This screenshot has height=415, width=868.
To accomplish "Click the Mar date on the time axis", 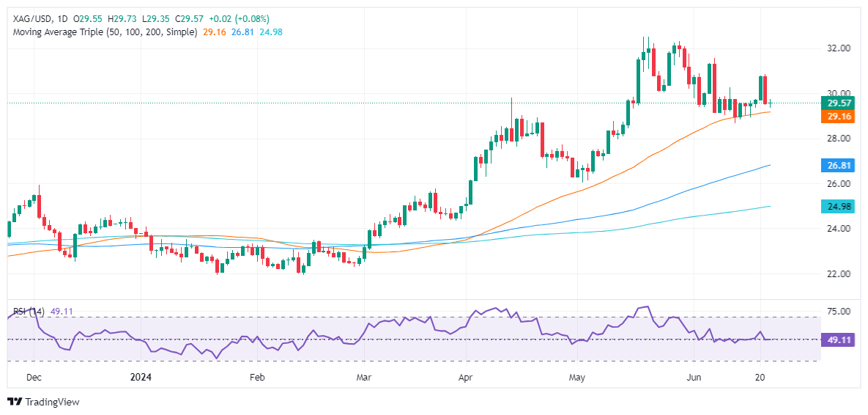I will [363, 377].
